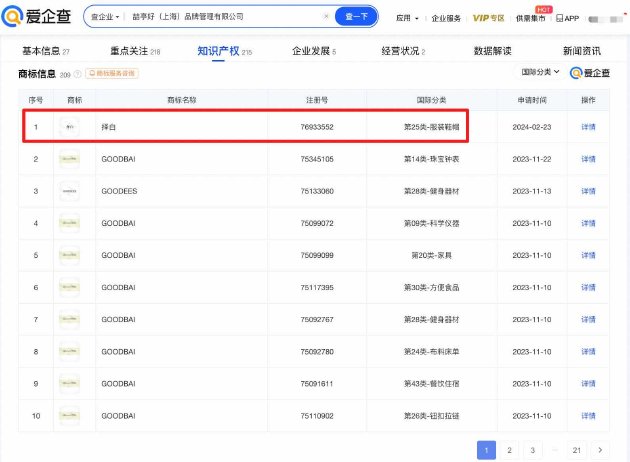The height and width of the screenshot is (462, 630).
Task: Click the company name search input field
Action: pos(225,16)
